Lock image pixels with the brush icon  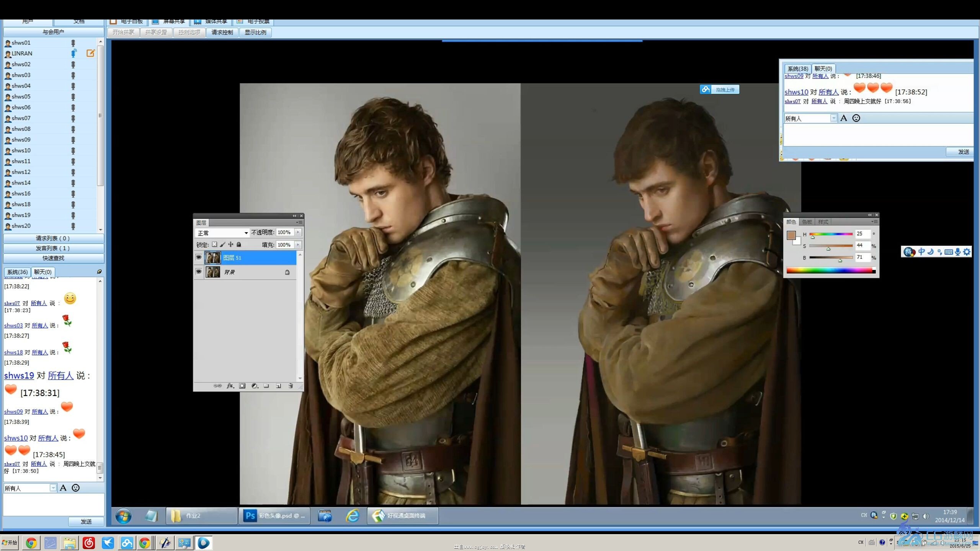223,244
